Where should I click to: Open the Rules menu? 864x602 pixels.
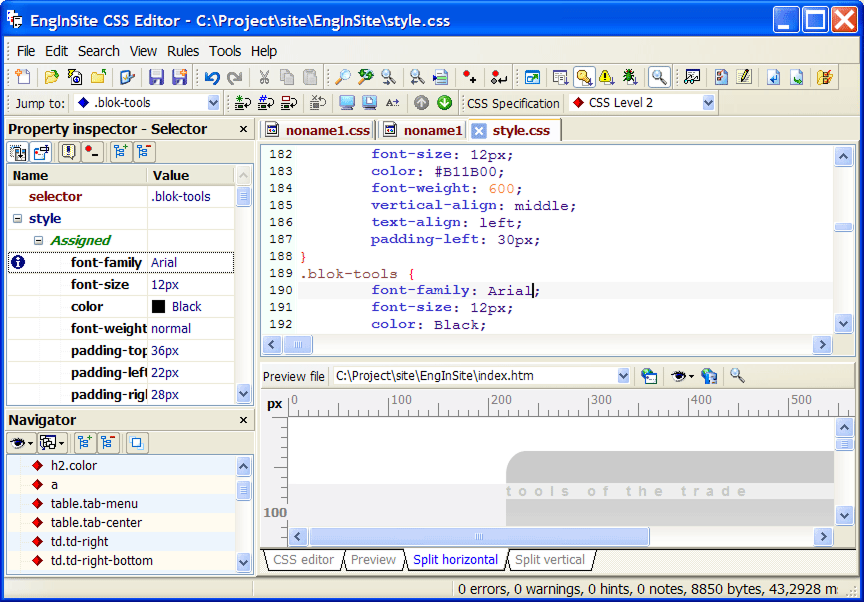click(x=183, y=51)
